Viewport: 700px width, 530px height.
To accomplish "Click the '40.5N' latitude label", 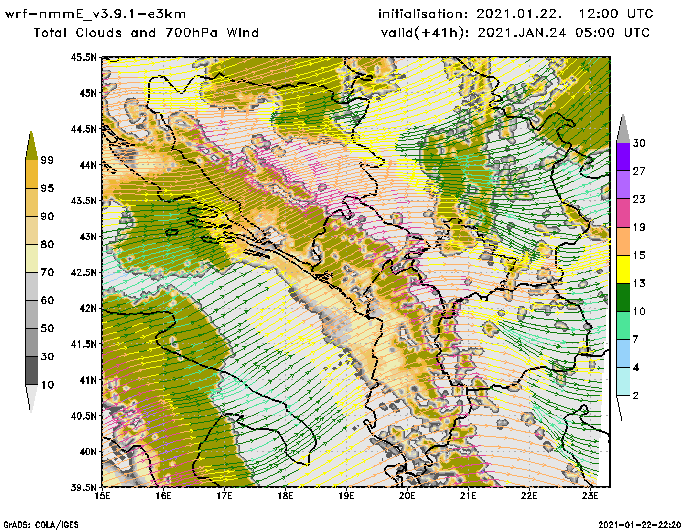I will pos(84,416).
